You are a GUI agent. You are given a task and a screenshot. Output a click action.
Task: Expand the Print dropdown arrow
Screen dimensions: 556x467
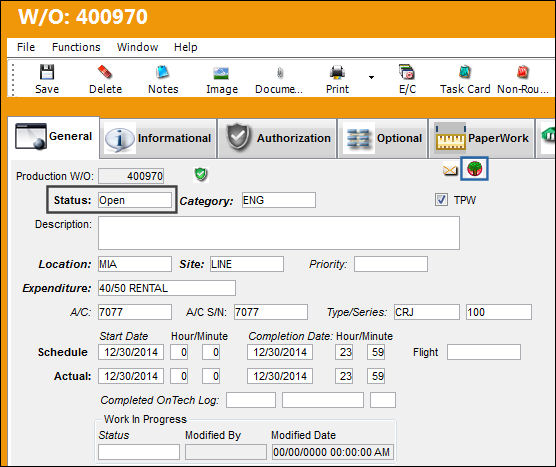click(x=371, y=77)
